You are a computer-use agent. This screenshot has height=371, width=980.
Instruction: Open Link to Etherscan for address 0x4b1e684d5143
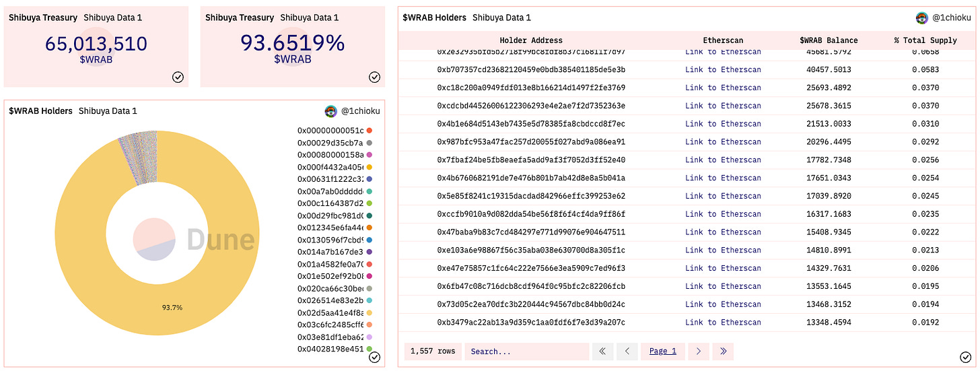[x=723, y=124]
